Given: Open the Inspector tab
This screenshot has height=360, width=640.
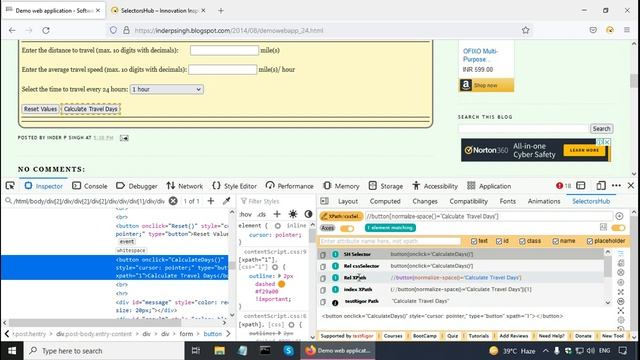Looking at the screenshot, I should point(44,186).
